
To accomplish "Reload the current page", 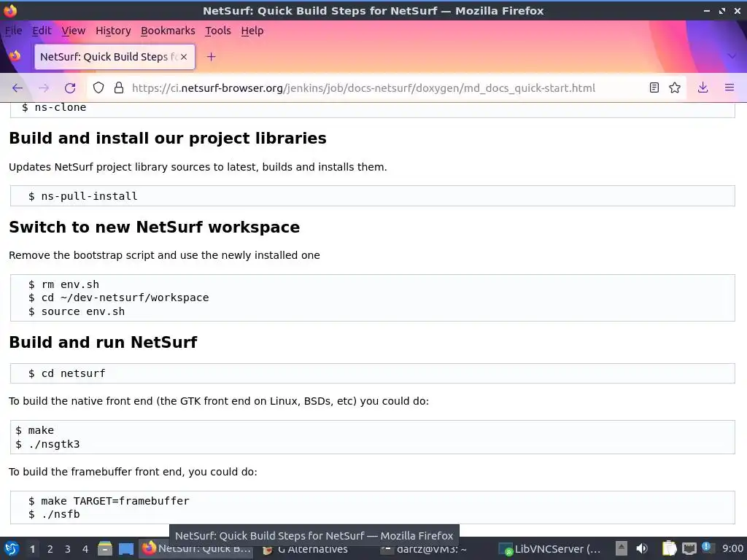I will [x=70, y=88].
